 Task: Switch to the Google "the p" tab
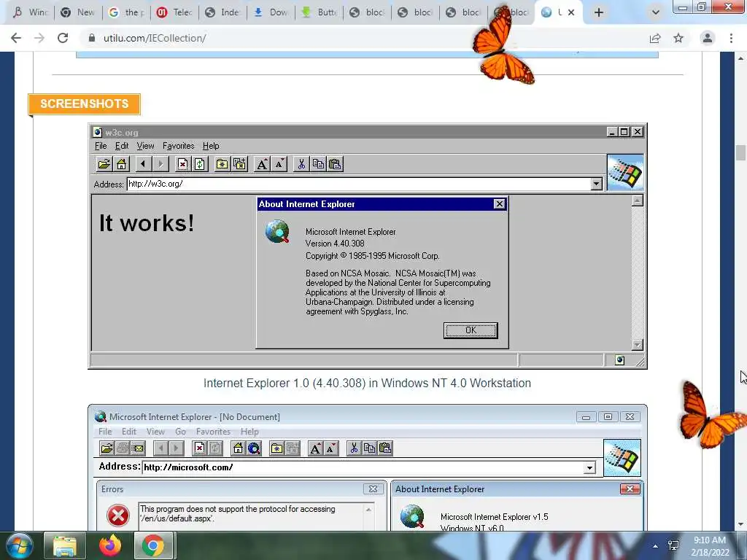pos(127,12)
